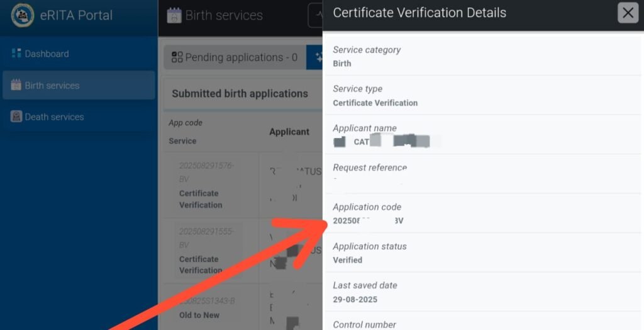The image size is (644, 330).
Task: Click the eRITA Portal logo emblem
Action: click(23, 15)
